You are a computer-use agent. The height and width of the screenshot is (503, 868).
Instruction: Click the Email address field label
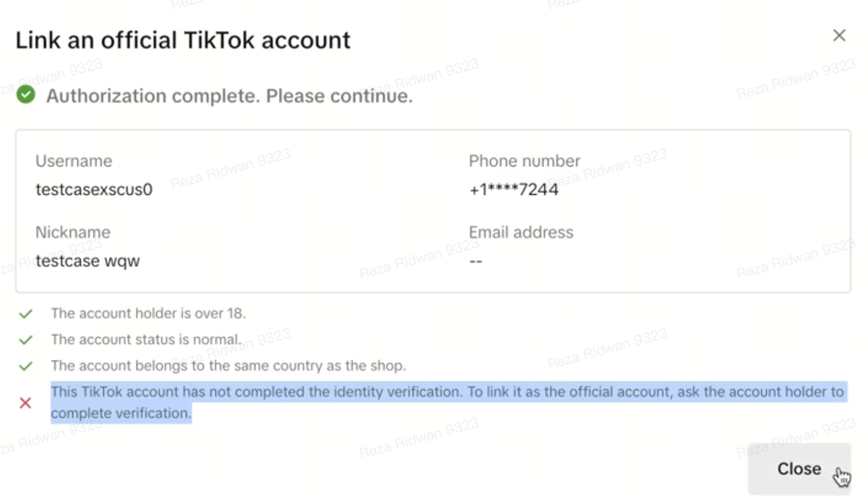pos(521,232)
